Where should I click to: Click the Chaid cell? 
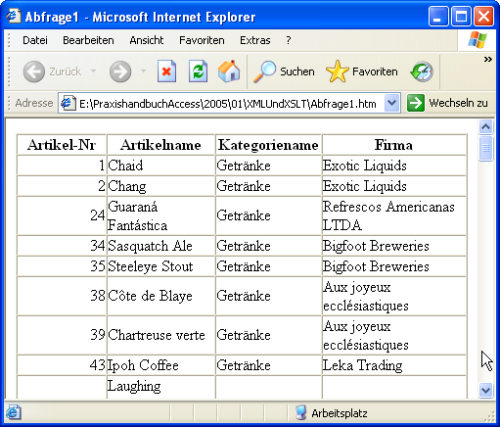[x=161, y=165]
